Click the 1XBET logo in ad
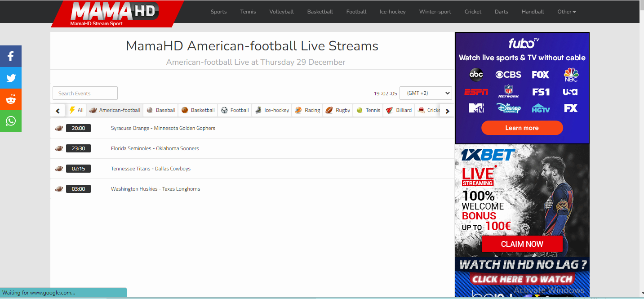 488,155
